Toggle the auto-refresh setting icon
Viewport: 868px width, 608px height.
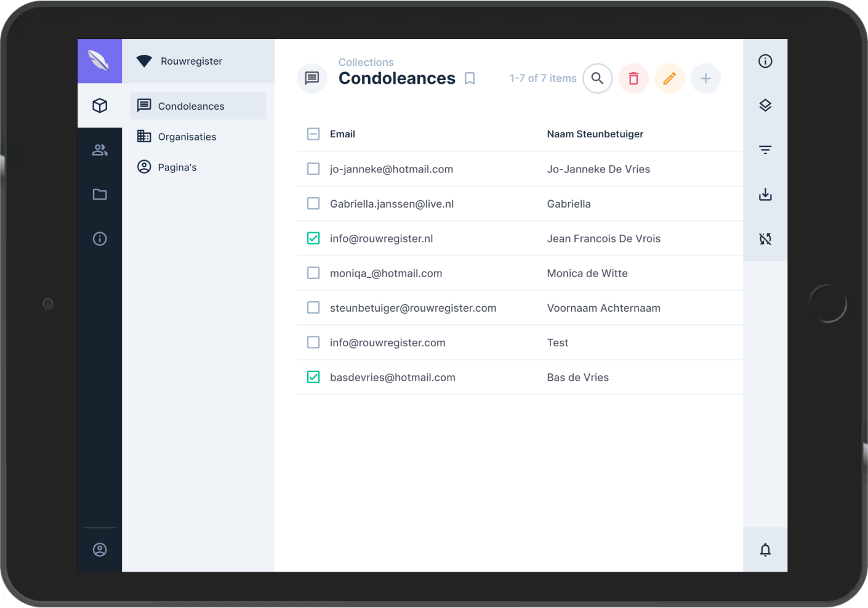pos(765,238)
